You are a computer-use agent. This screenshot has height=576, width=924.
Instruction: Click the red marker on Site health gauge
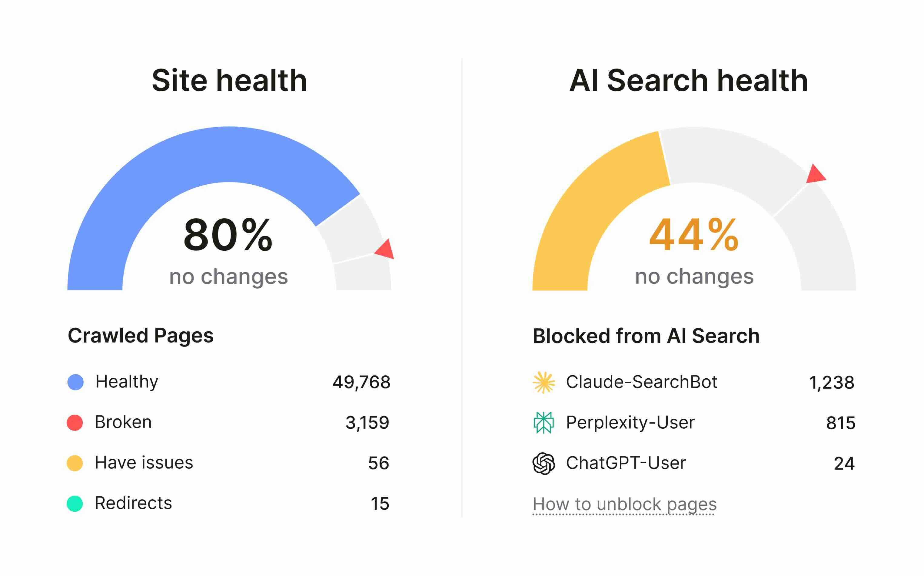[385, 250]
